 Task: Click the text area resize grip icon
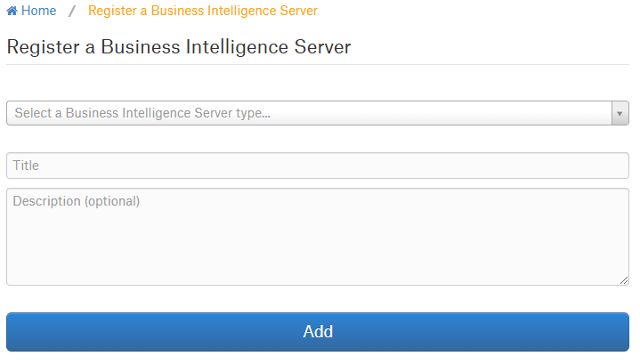624,280
